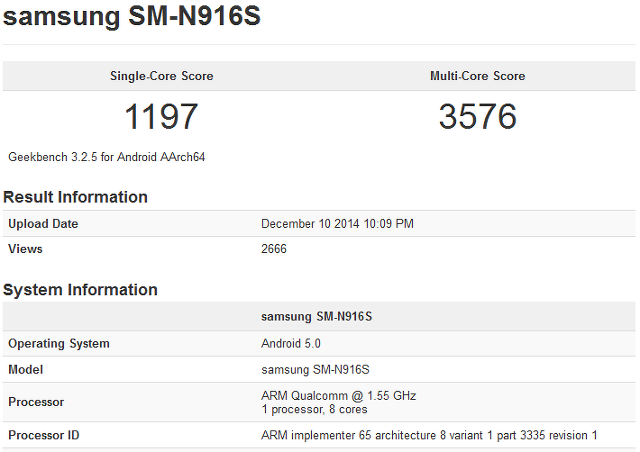640x452 pixels.
Task: Select the 'Upload Date' row label
Action: coord(43,224)
